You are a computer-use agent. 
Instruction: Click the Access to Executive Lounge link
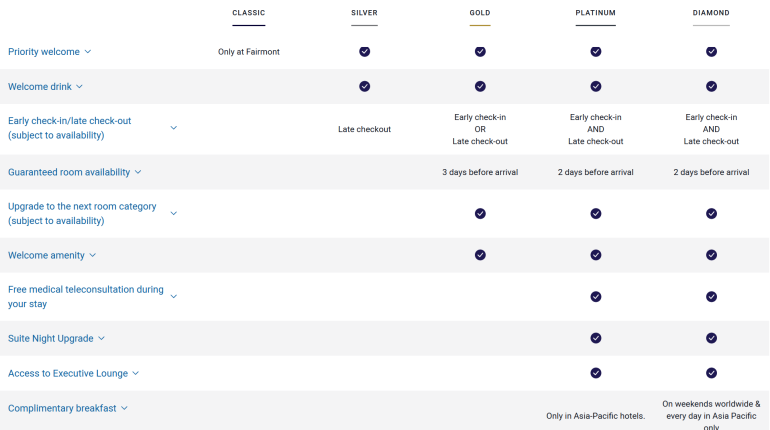pyautogui.click(x=68, y=373)
